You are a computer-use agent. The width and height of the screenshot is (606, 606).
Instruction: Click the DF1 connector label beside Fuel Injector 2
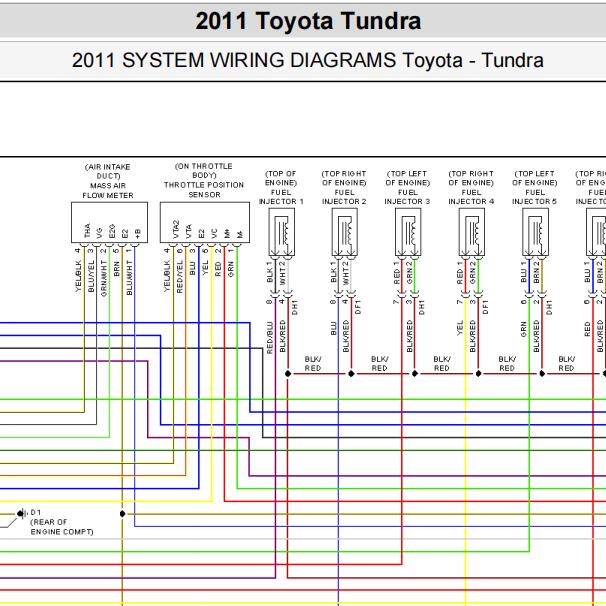pyautogui.click(x=357, y=307)
